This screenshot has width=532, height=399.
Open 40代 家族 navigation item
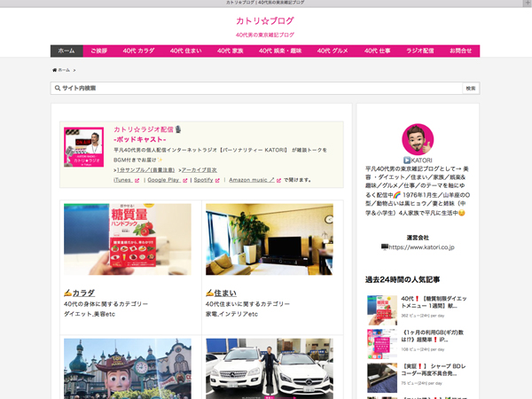click(230, 51)
